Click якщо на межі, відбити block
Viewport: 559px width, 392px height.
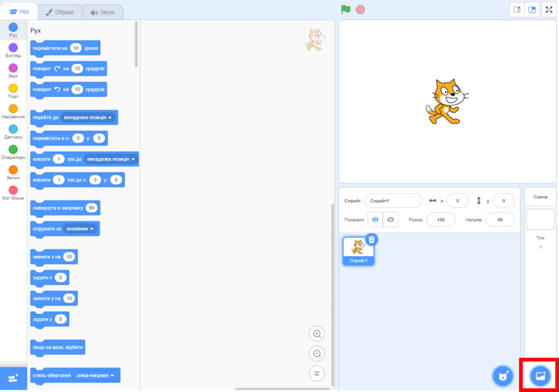point(58,347)
